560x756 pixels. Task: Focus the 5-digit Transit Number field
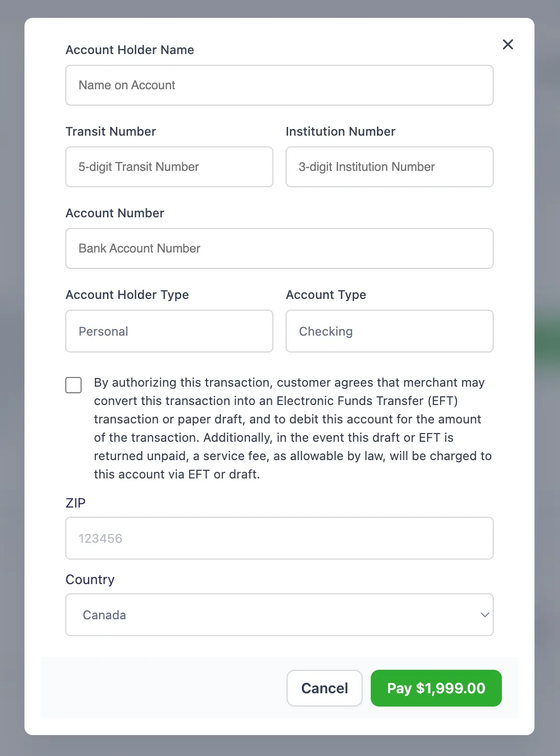tap(169, 167)
